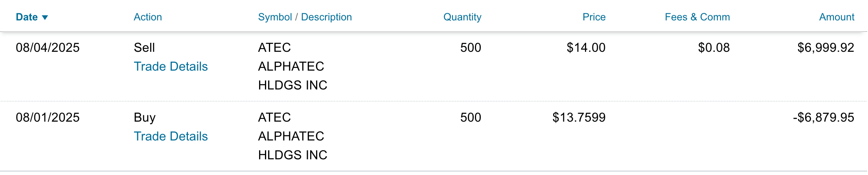Sort transactions by the Date header
The width and height of the screenshot is (868, 175).
pos(27,17)
